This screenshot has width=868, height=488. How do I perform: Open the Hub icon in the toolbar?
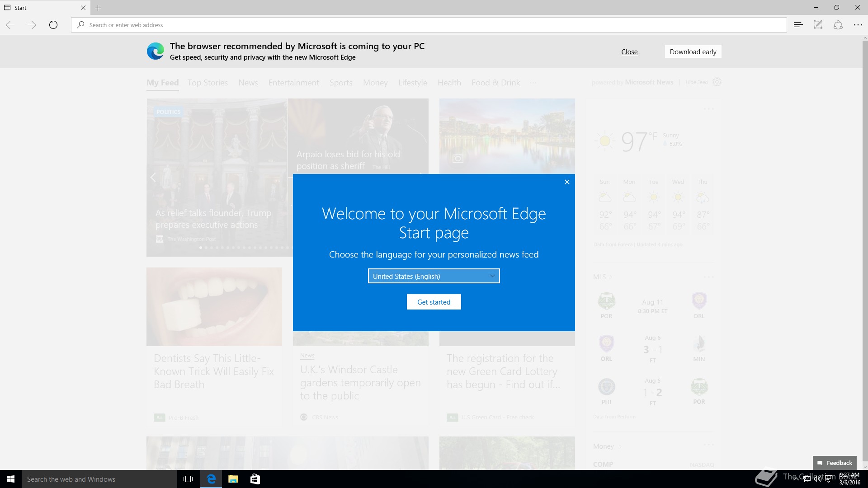coord(798,25)
